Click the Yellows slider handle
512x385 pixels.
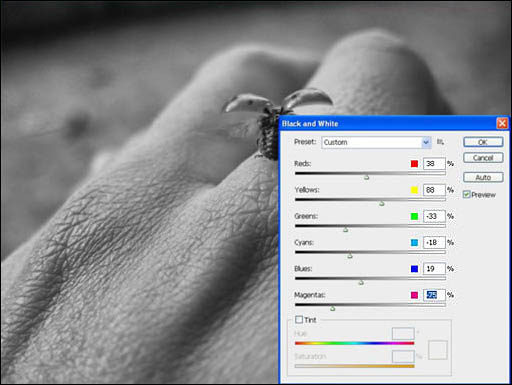(x=382, y=203)
